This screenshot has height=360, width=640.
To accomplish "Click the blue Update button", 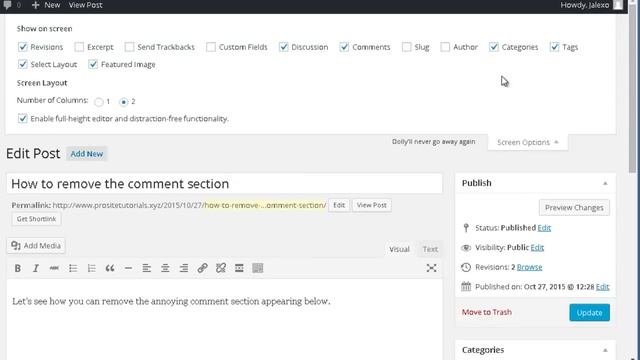I will (x=589, y=313).
